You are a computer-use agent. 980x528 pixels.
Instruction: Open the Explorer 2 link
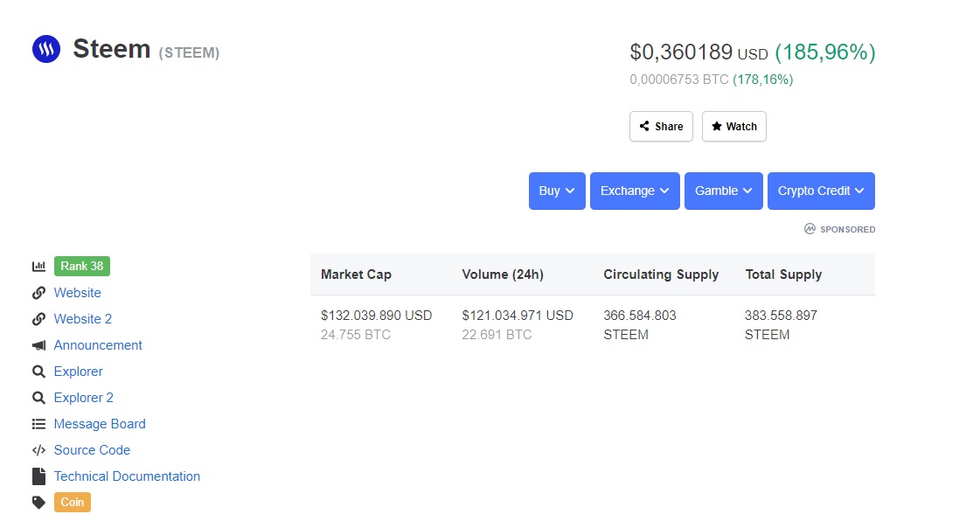(84, 398)
